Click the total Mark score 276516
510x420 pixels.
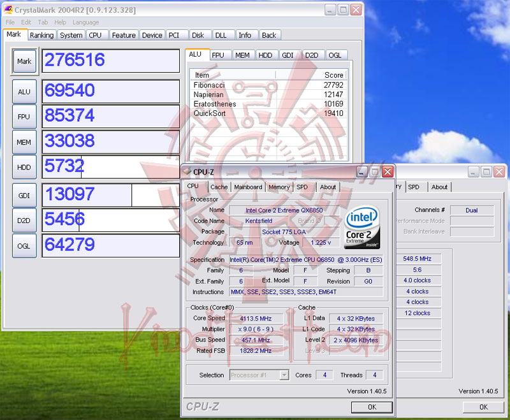pos(111,61)
